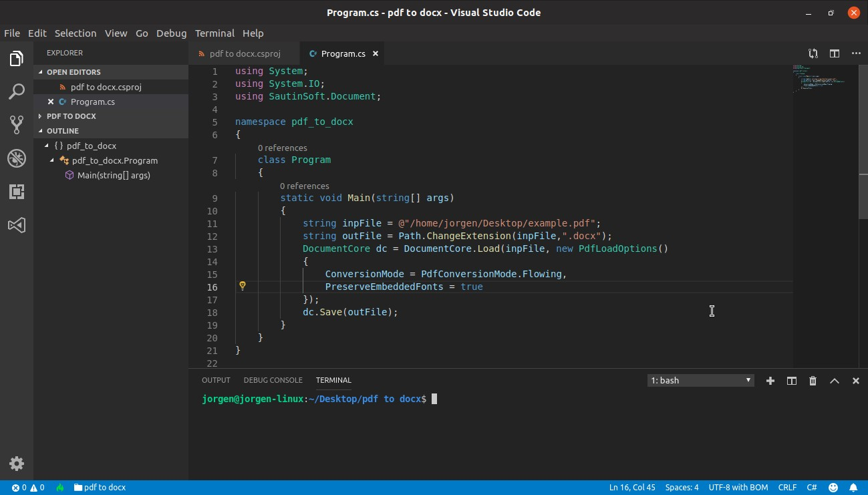Click the 0 references lens above Main method
868x495 pixels.
point(305,186)
